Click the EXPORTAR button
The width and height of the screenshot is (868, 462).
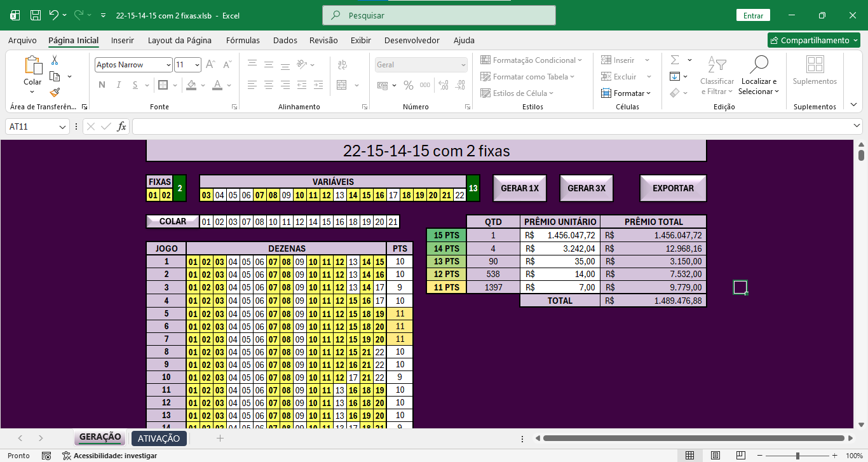[673, 188]
